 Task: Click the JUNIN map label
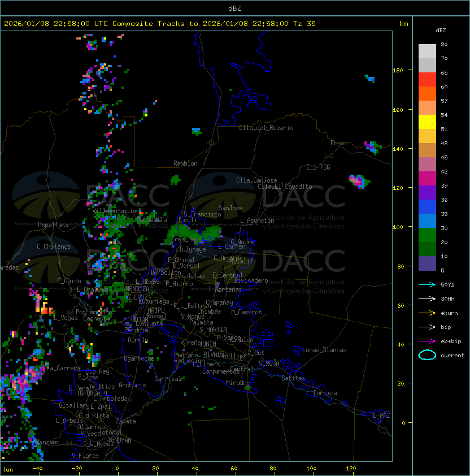pos(207,344)
